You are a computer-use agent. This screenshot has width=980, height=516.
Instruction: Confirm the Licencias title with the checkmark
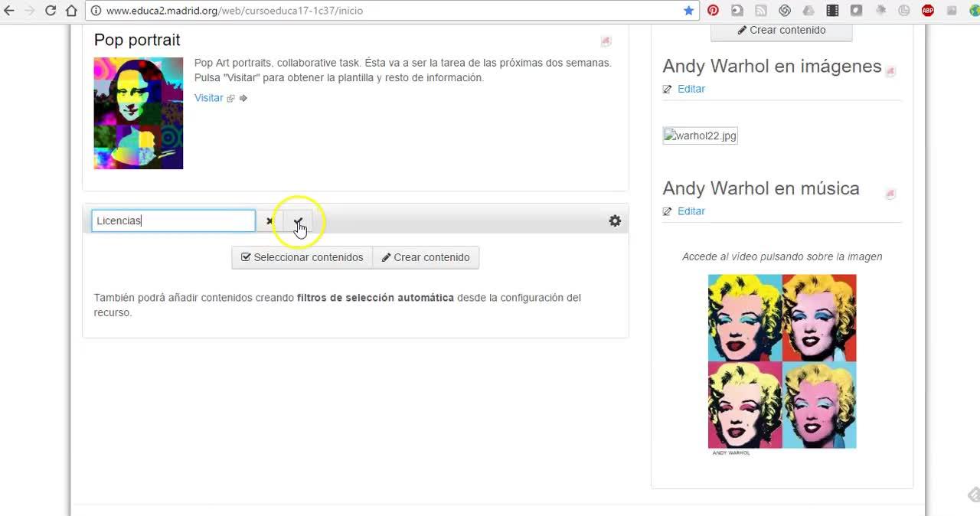coord(298,221)
